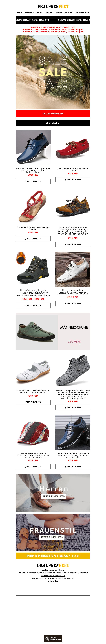Open the Herrenschuhe menu item

pyautogui.click(x=33, y=12)
